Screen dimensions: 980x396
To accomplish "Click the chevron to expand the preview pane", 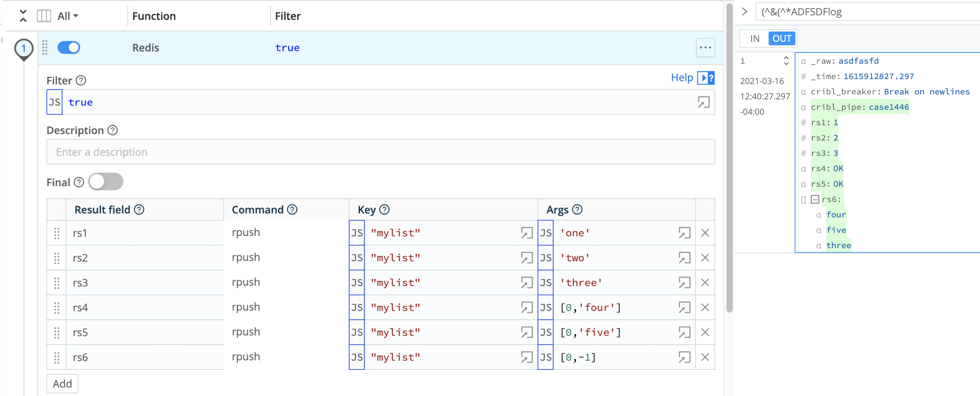I will coord(744,12).
